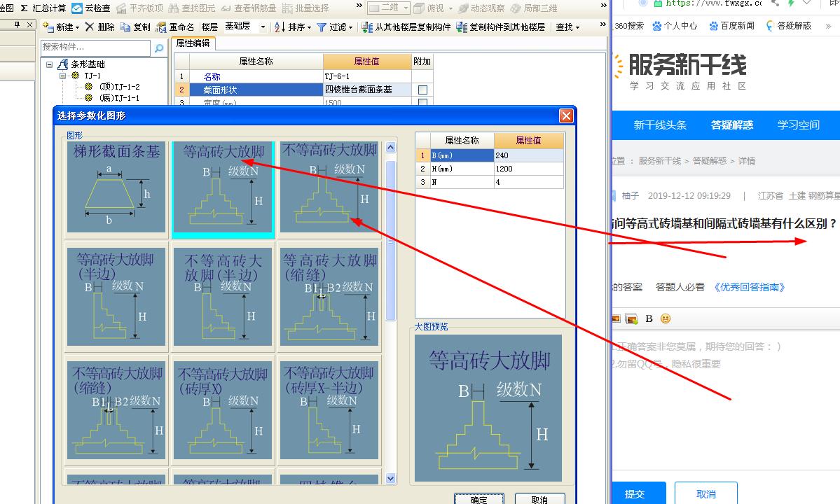Click the 排序 sort A-Z icon
Screen dimensions: 840x504
point(280,27)
